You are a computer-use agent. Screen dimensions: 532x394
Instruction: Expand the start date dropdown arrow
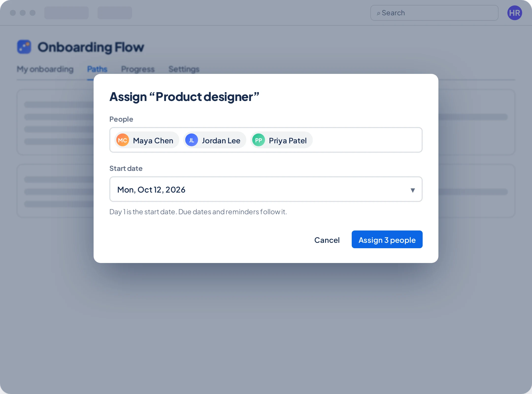pyautogui.click(x=413, y=190)
